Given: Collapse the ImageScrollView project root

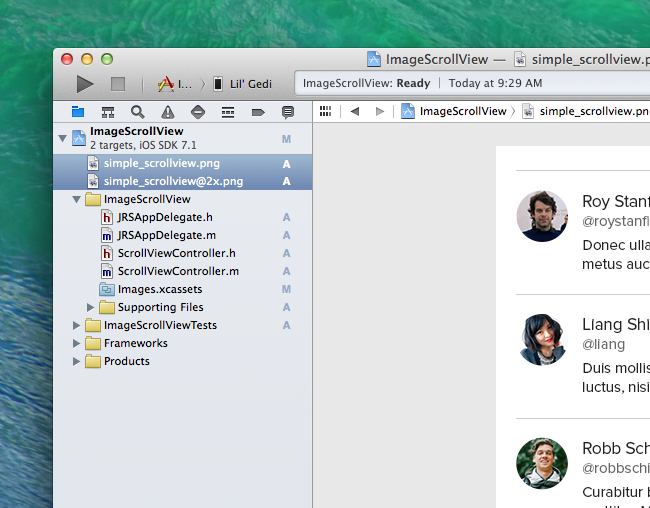Looking at the screenshot, I should 63,138.
